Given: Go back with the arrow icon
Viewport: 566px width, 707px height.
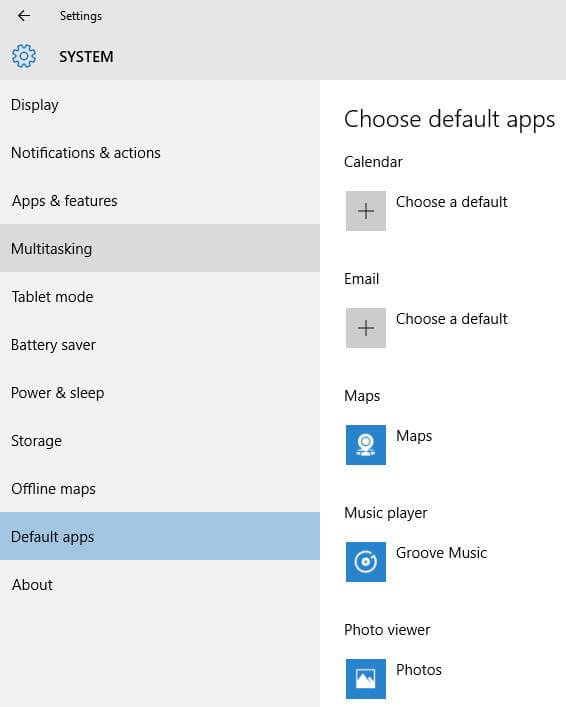Looking at the screenshot, I should click(x=23, y=16).
